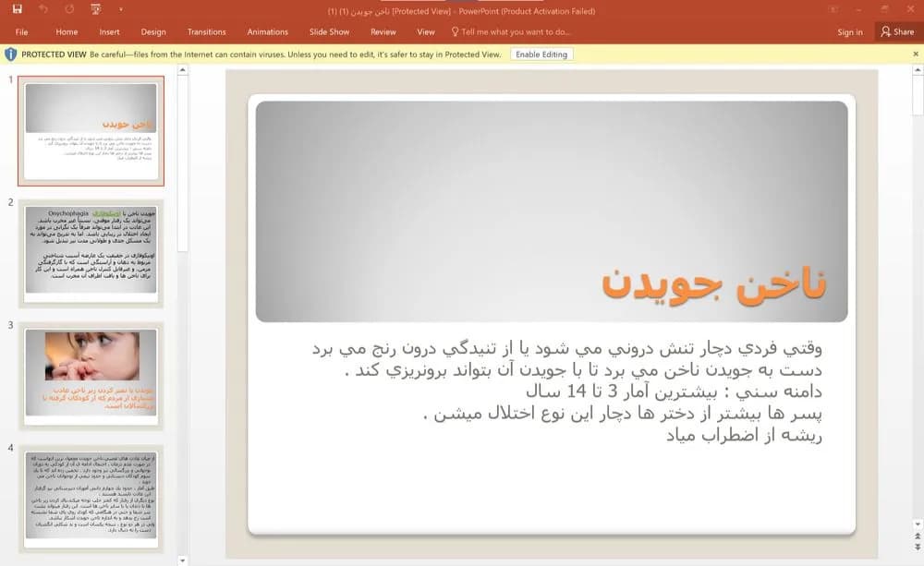Screen dimensions: 924x566
Task: Switch to the Home tab
Action: pos(67,31)
